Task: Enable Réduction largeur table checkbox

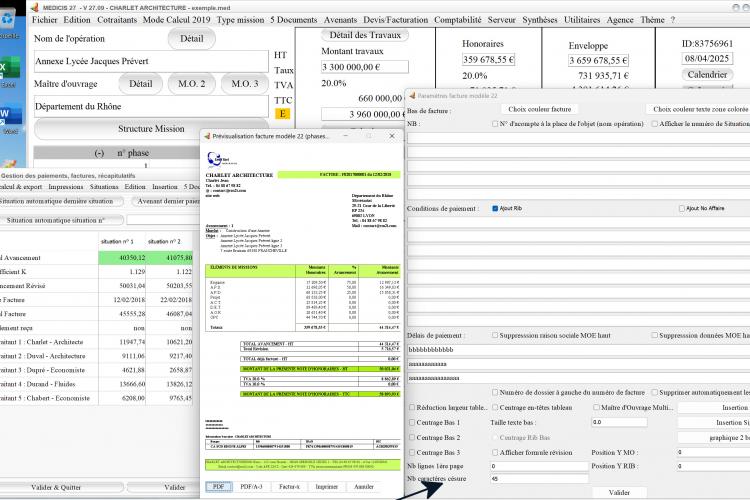Action: tap(412, 408)
